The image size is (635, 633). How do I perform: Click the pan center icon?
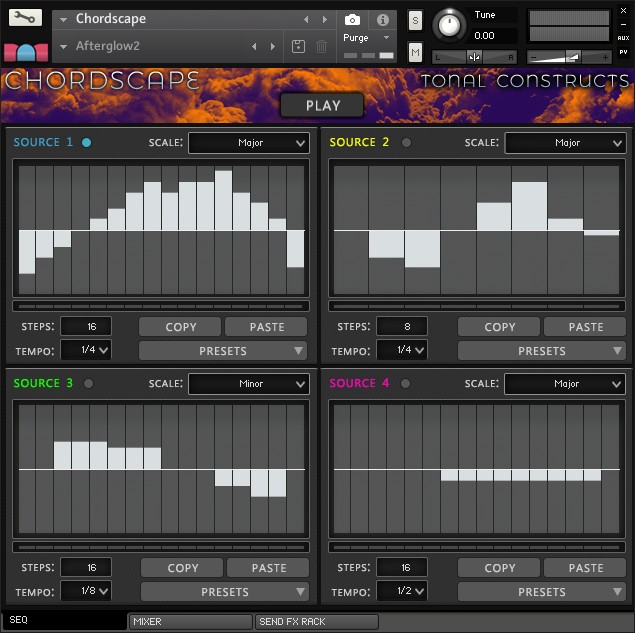coord(474,57)
